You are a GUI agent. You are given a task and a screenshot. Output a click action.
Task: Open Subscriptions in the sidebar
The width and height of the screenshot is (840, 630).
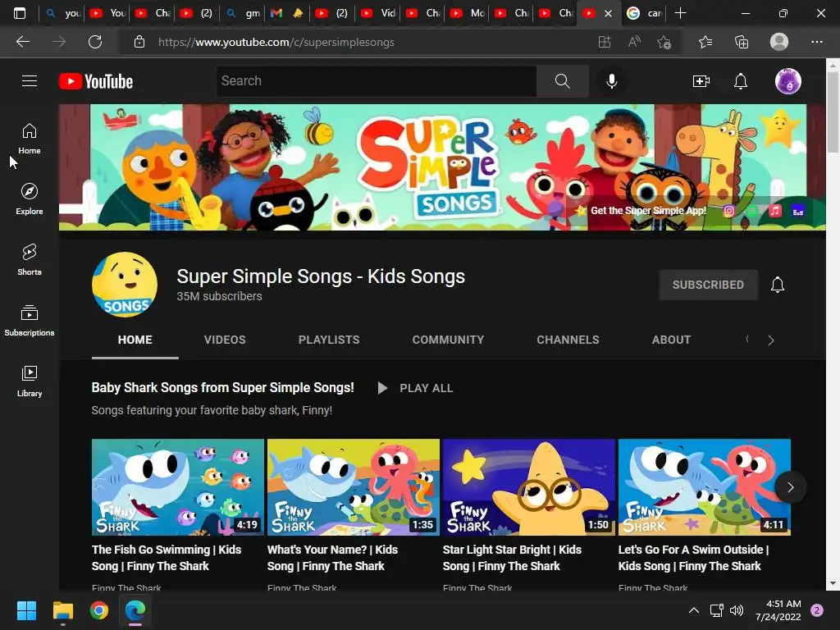point(30,320)
